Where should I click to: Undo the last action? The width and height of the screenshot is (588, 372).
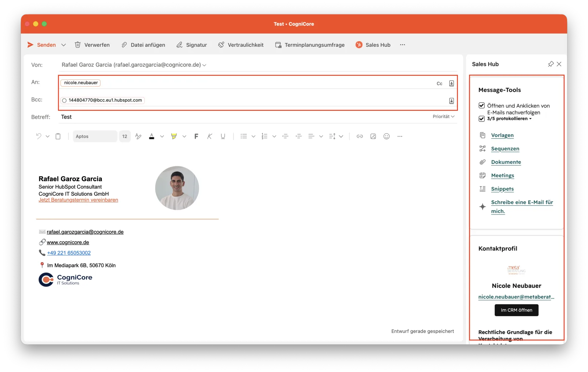tap(39, 137)
